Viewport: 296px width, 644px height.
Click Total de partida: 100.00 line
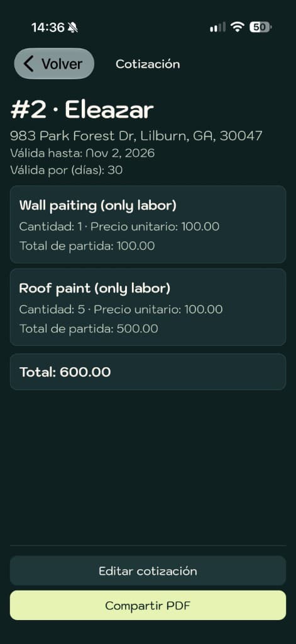pos(87,246)
